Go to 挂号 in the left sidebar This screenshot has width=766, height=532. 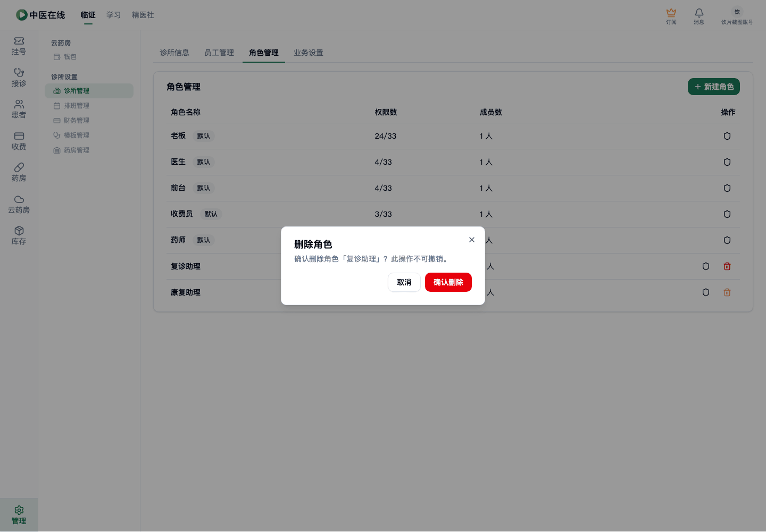click(19, 46)
